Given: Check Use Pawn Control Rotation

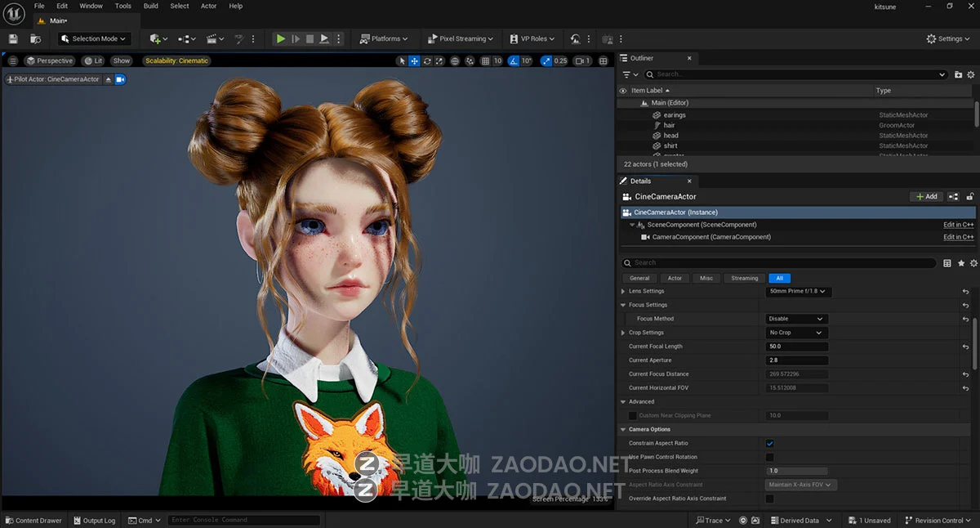Looking at the screenshot, I should pyautogui.click(x=768, y=456).
